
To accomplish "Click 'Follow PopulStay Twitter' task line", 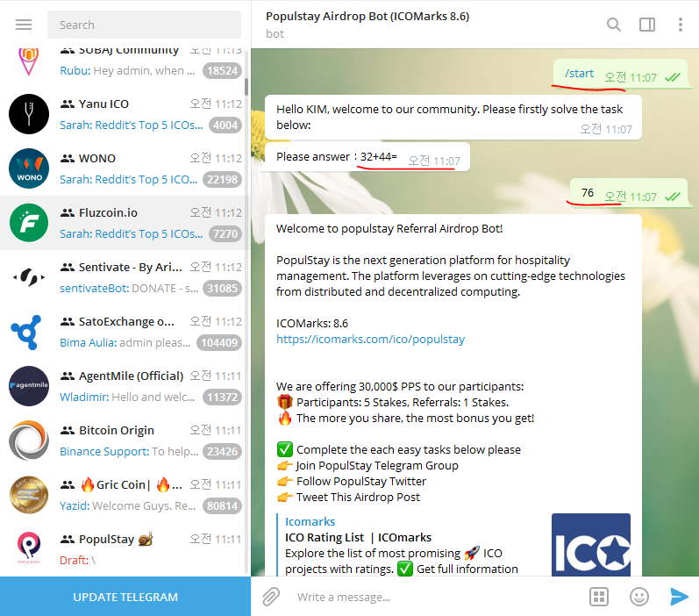I will tap(352, 481).
